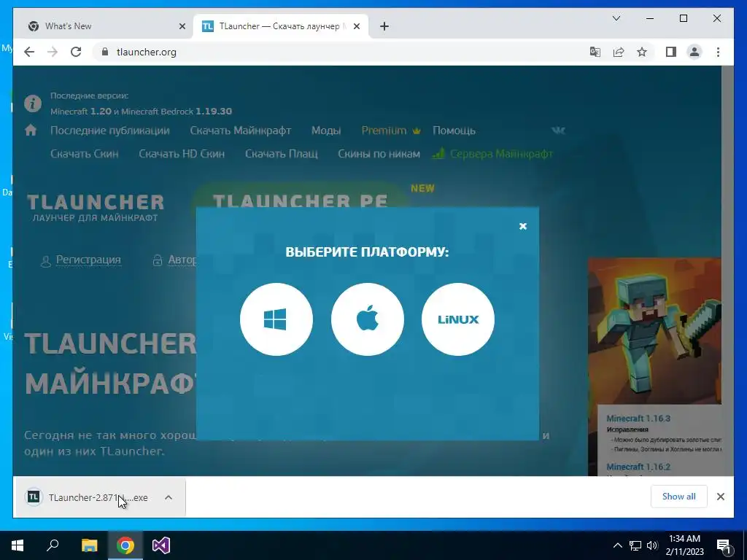Click the TLauncher PE button

tap(300, 195)
